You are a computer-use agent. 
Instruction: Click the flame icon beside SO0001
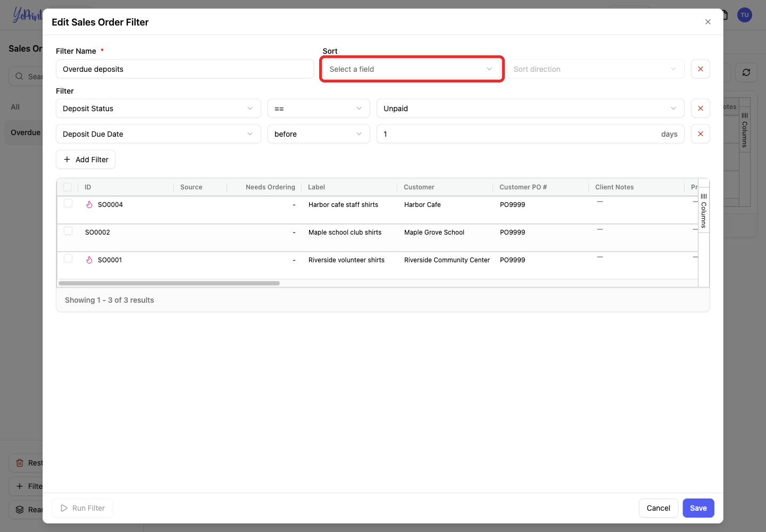(89, 260)
